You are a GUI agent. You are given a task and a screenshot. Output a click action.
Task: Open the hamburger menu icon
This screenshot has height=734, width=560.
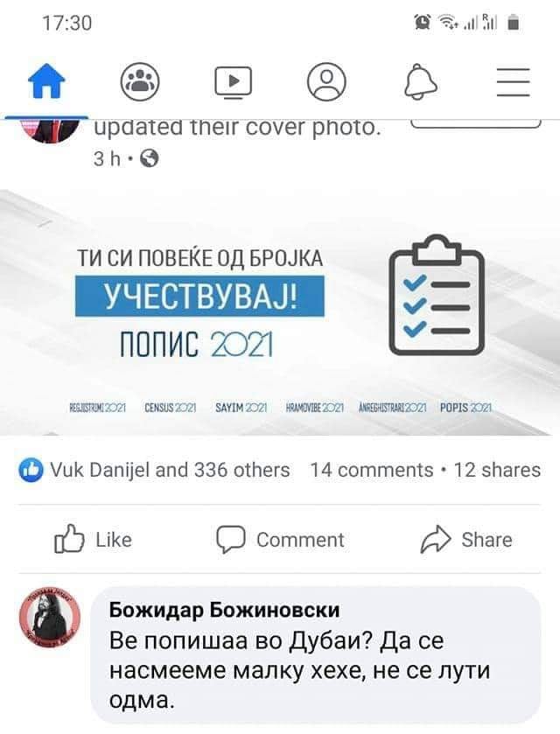[513, 82]
